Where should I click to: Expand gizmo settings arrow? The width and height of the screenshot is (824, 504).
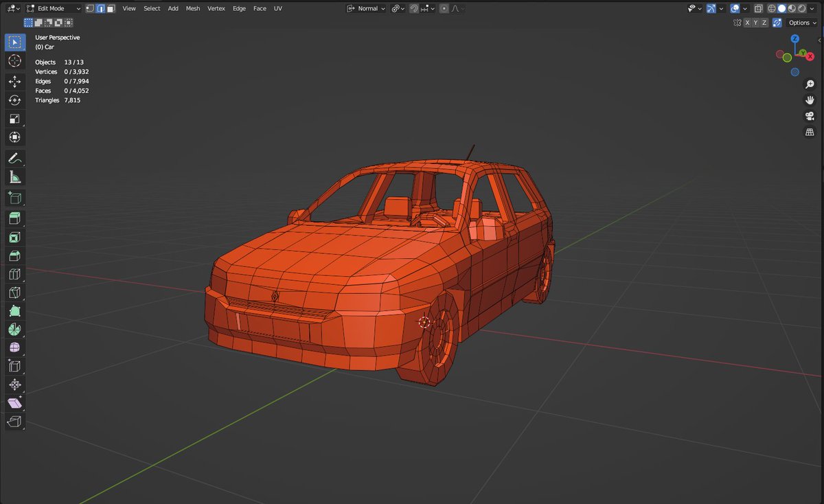click(x=721, y=8)
